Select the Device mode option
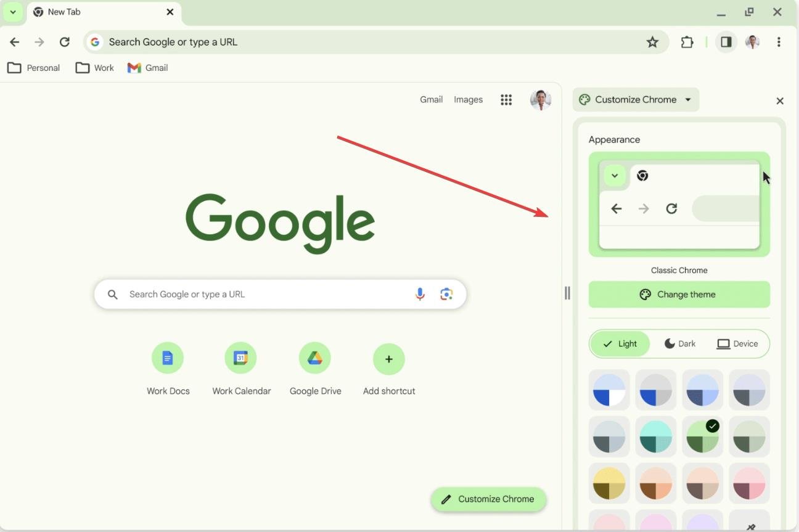Screen dimensions: 799x532 click(737, 344)
